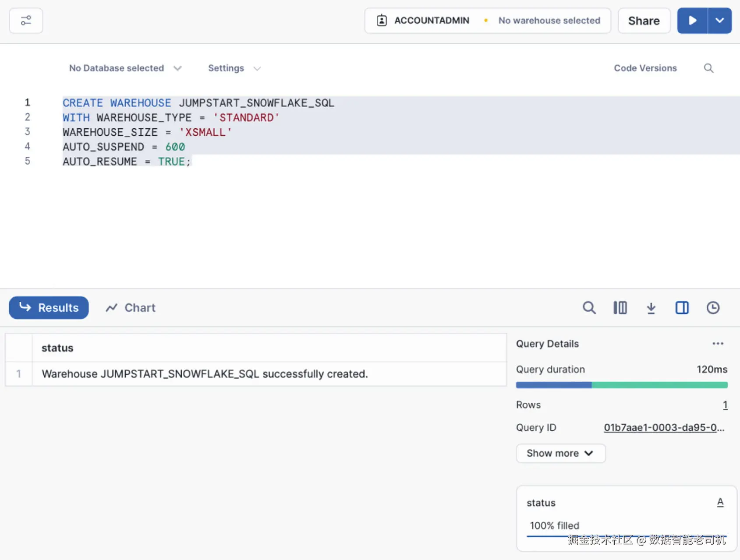Screen dimensions: 740x560
Task: Toggle the query details side panel icon
Action: [x=682, y=308]
